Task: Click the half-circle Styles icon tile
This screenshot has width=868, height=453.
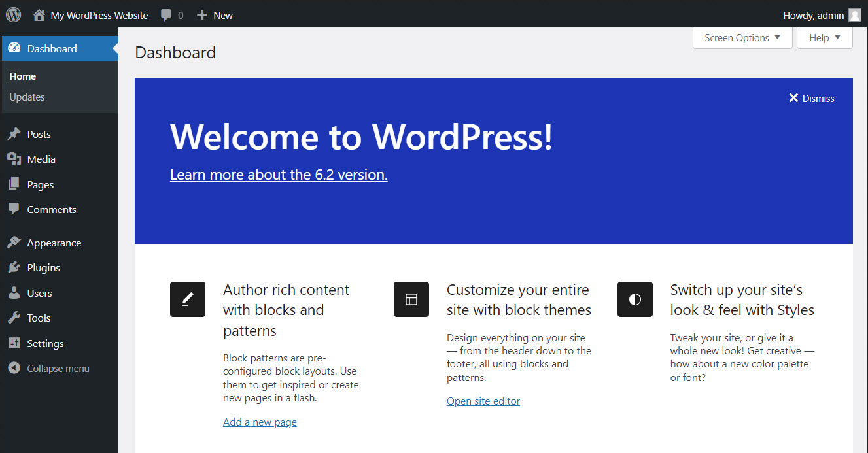Action: pos(635,299)
